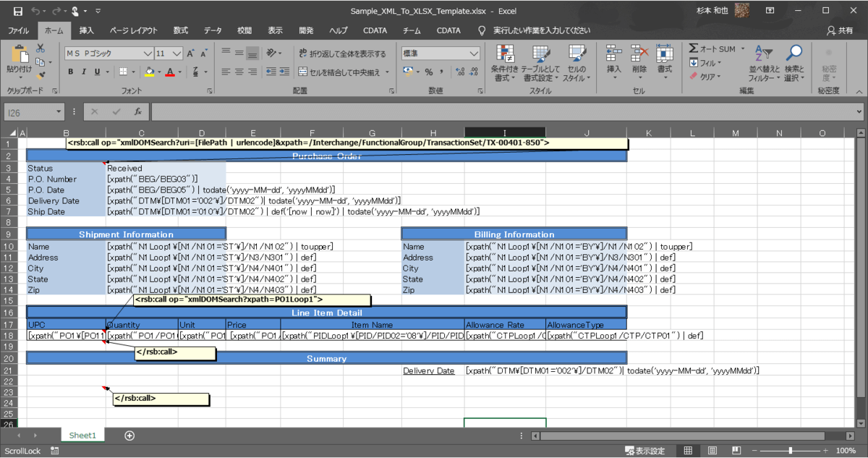Click the Save icon in quick access toolbar
The width and height of the screenshot is (868, 458).
pos(18,11)
